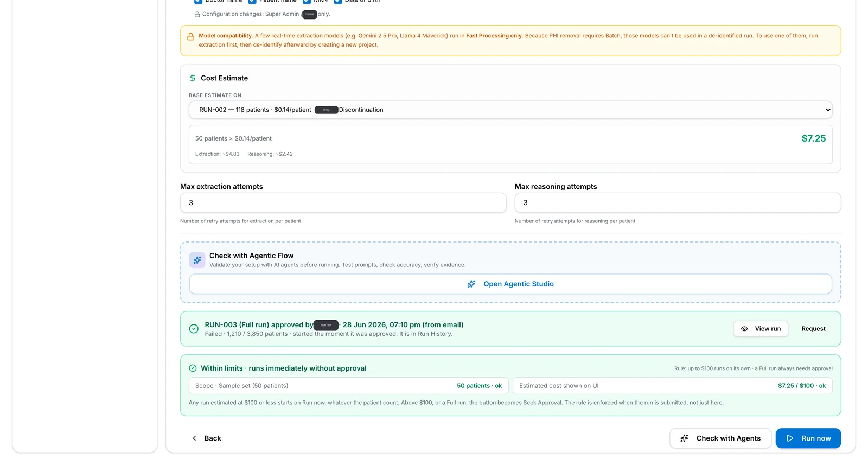The width and height of the screenshot is (868, 465).
Task: Click Check with Agents
Action: (720, 438)
